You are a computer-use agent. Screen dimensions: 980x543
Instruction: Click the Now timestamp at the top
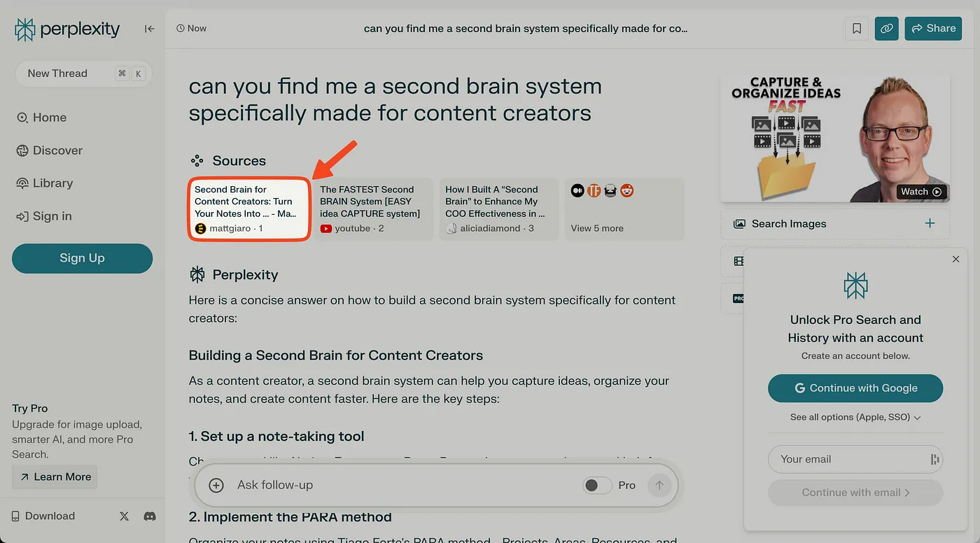tap(192, 29)
